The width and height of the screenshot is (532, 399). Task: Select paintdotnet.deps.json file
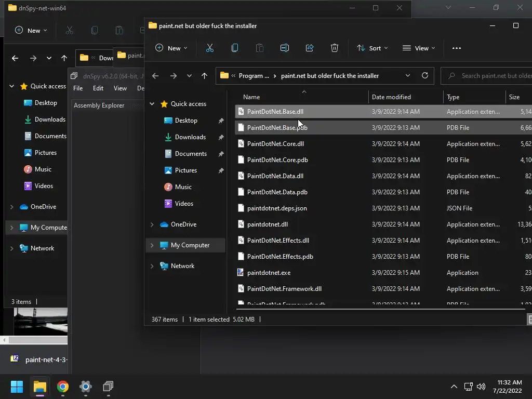[383, 208]
